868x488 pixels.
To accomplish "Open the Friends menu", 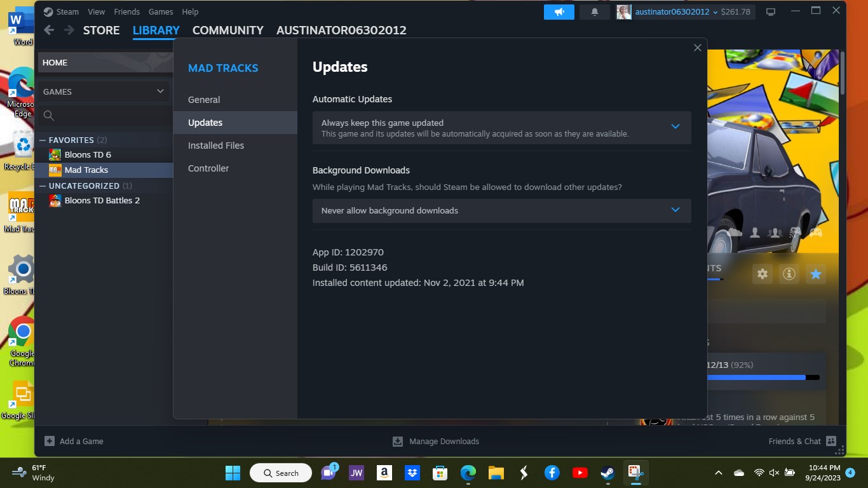I will point(126,11).
